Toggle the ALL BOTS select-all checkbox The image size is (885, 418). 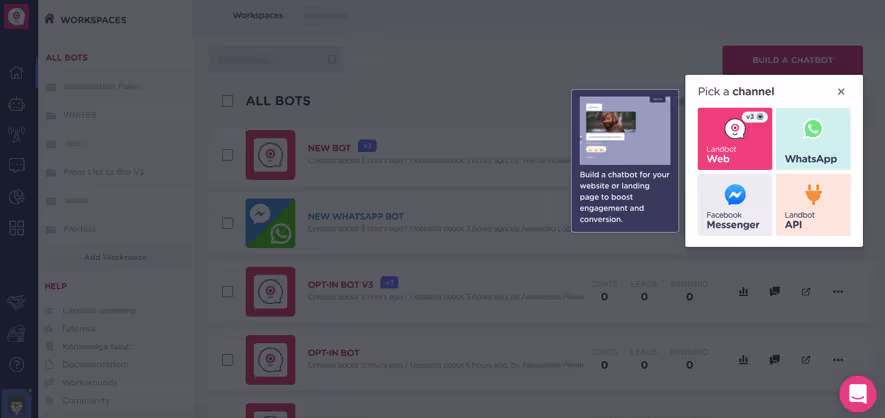[227, 101]
